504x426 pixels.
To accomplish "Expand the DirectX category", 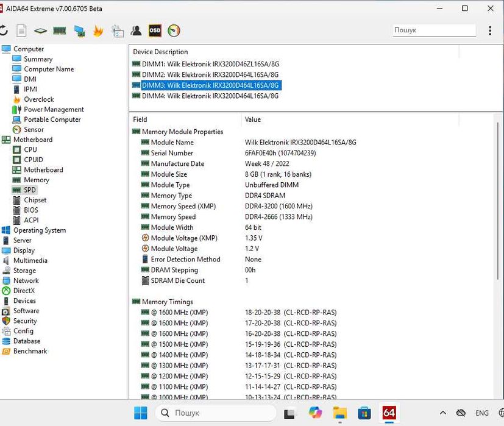I will [24, 291].
